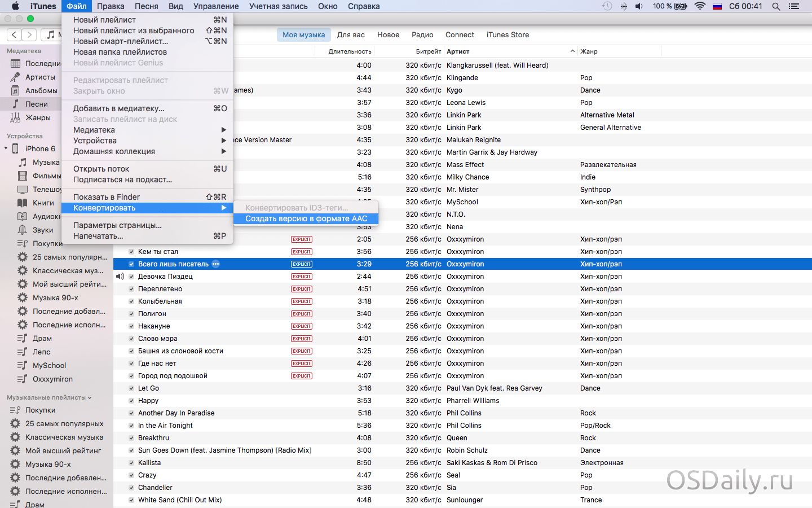Screen dimensions: 812x508
Task: Open the Учетная запись menu
Action: tap(279, 6)
